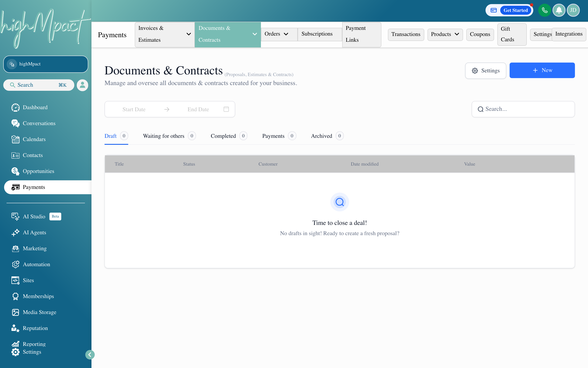This screenshot has height=368, width=588.
Task: Click the Beta badge next to AI Studio
Action: tap(55, 216)
